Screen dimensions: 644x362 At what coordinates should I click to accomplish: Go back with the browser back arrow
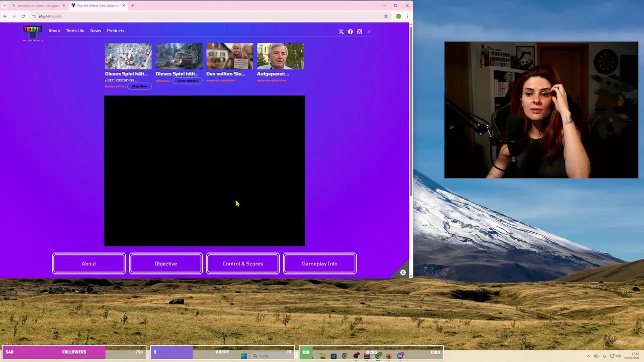[x=5, y=16]
